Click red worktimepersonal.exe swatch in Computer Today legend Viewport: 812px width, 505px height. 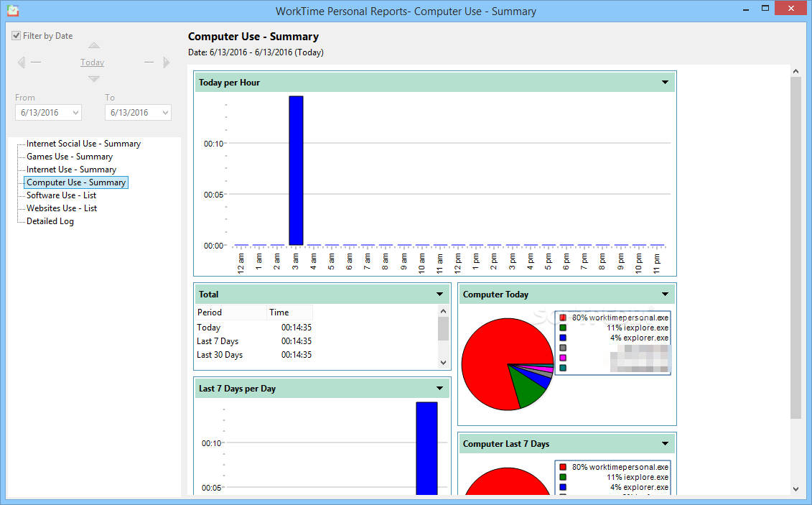(x=563, y=318)
